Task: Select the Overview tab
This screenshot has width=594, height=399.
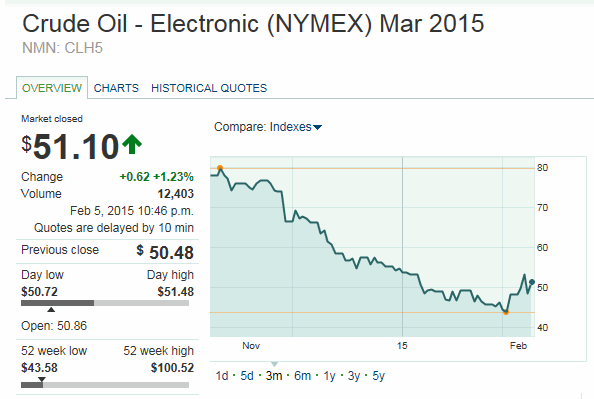Action: pos(52,88)
